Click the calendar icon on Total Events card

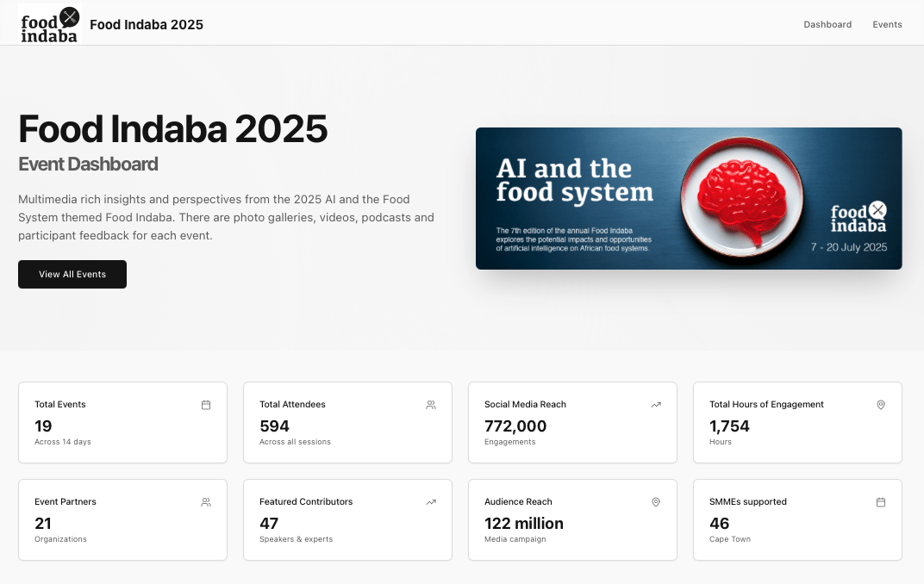coord(206,405)
